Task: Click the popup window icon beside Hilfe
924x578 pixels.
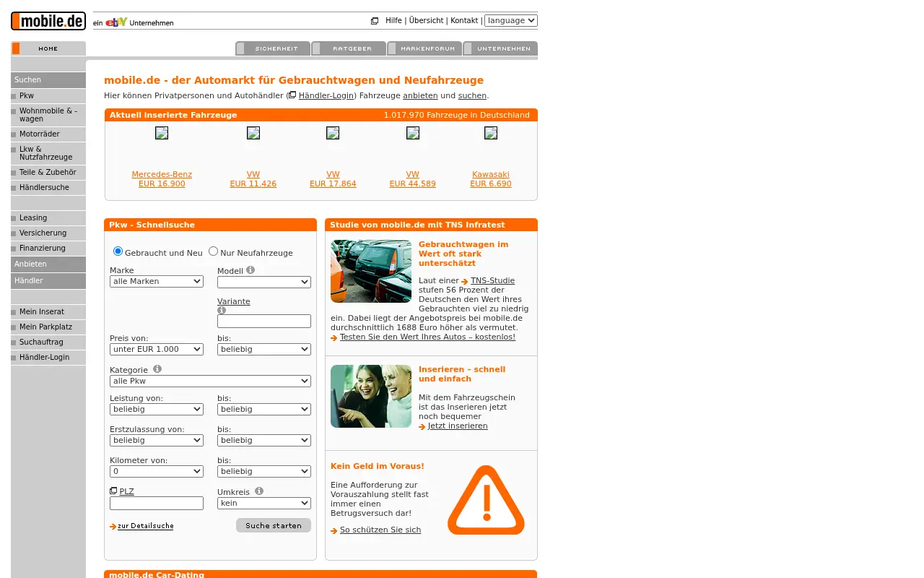Action: click(x=375, y=21)
